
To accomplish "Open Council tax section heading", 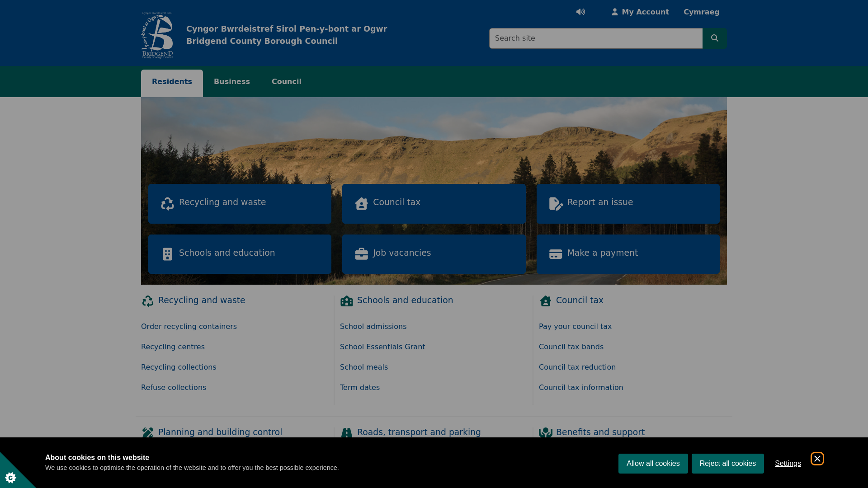I will (x=580, y=300).
